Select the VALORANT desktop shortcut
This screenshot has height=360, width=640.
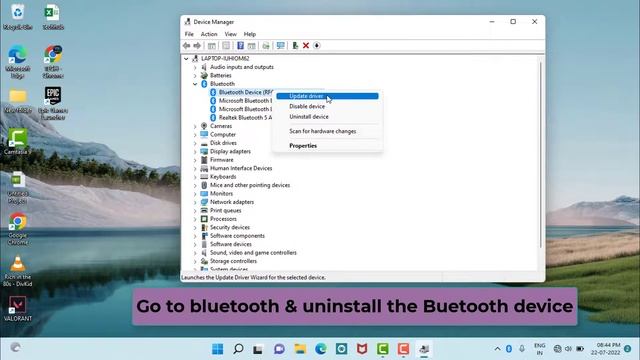point(18,309)
